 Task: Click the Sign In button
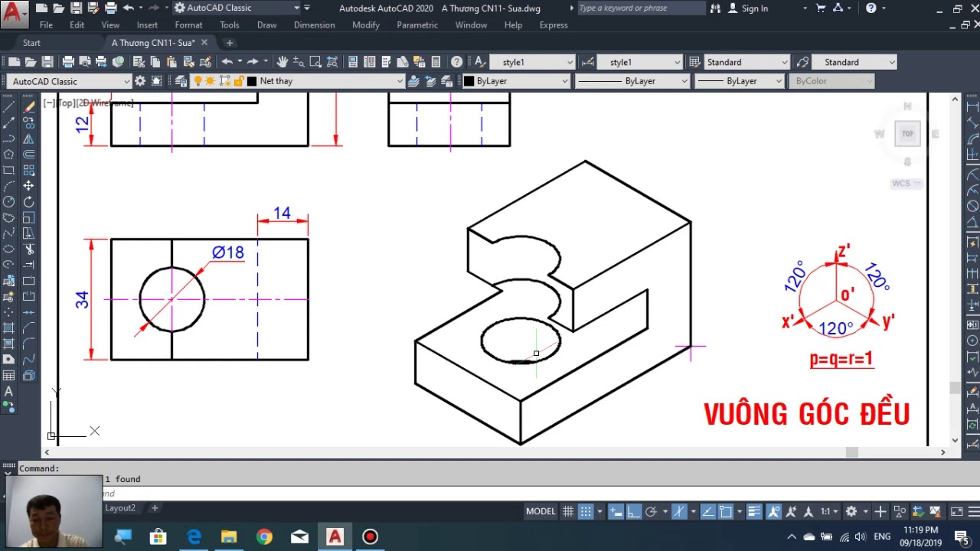point(748,8)
